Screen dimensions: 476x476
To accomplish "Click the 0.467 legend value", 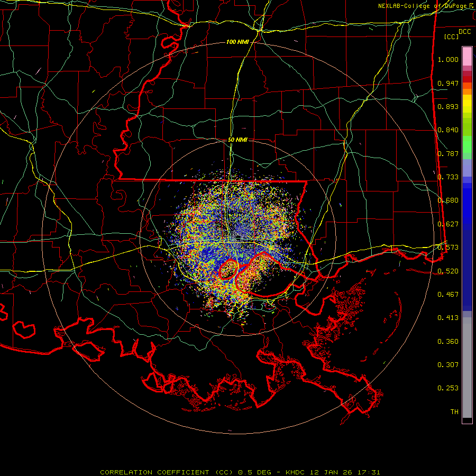I will pos(448,295).
